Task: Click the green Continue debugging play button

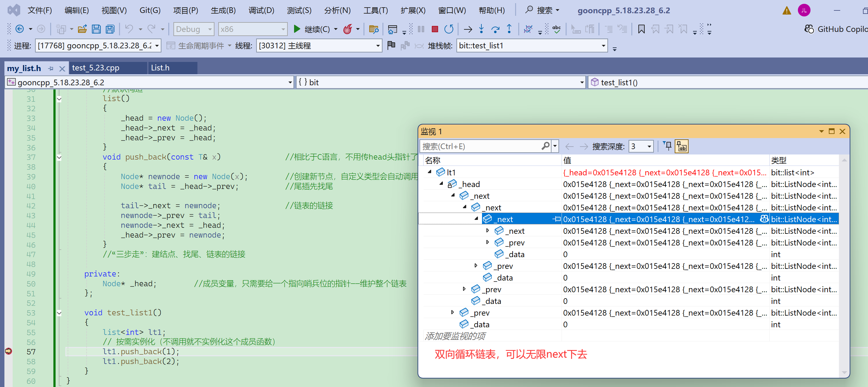Action: point(297,29)
